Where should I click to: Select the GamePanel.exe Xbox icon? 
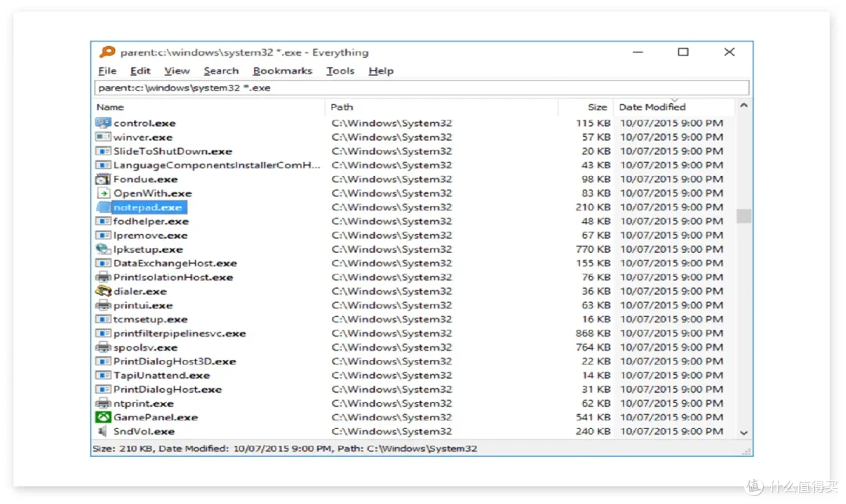click(x=103, y=417)
